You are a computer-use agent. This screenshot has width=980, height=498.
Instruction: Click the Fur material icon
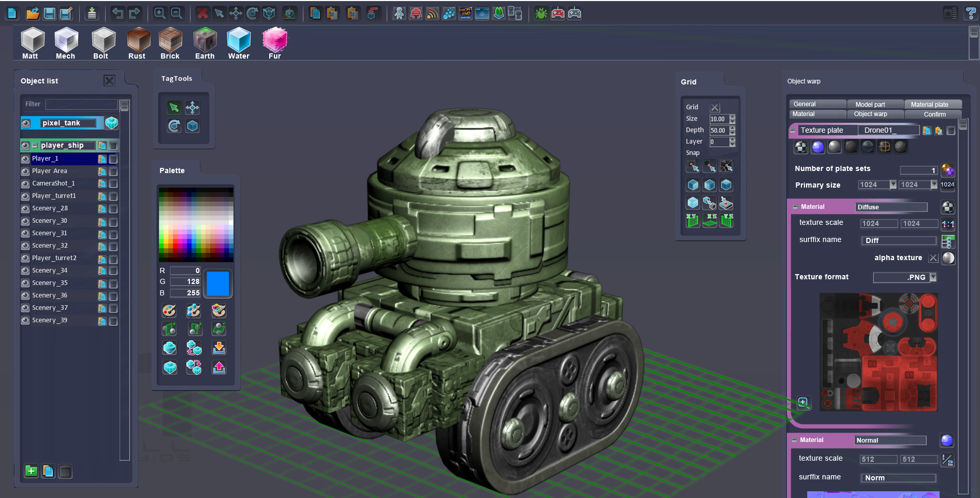click(x=274, y=40)
